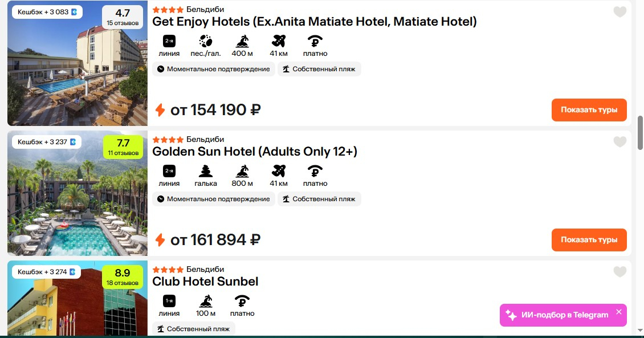Screen dimensions: 644x338
Task: Mark Club Hotel Sunbel as favorite
Action: [x=619, y=271]
